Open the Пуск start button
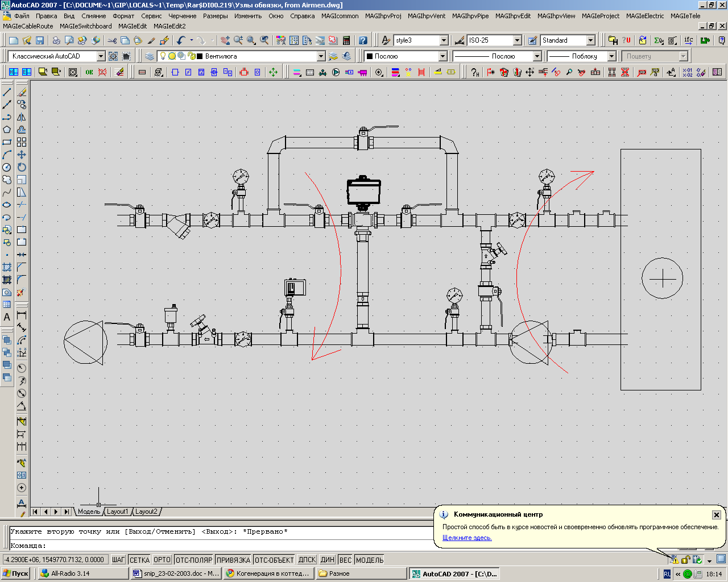The image size is (728, 582). click(15, 573)
